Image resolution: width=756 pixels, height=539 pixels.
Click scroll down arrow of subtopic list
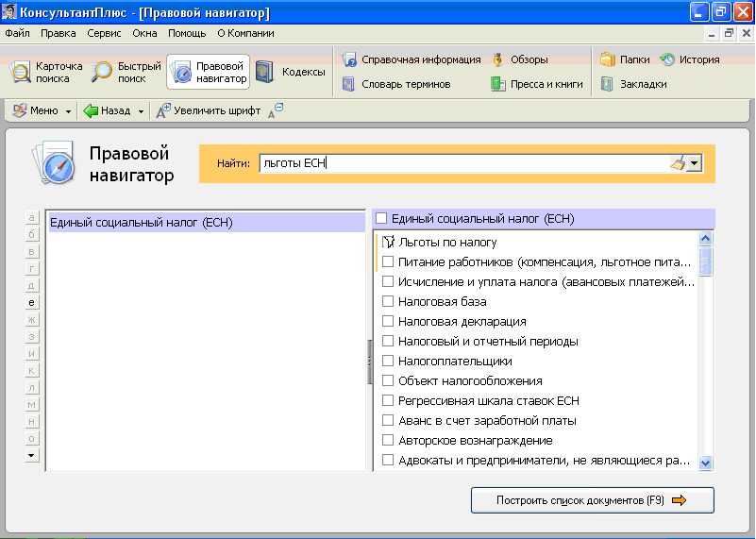point(705,463)
